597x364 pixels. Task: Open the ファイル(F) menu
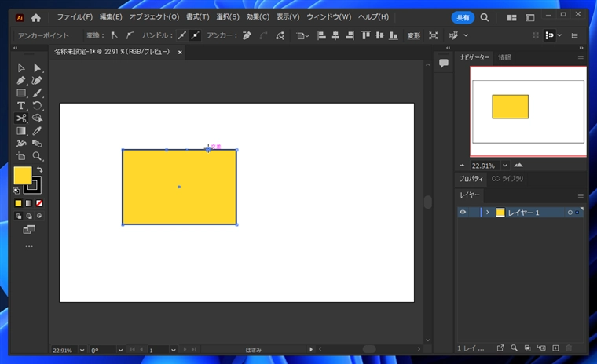point(75,17)
